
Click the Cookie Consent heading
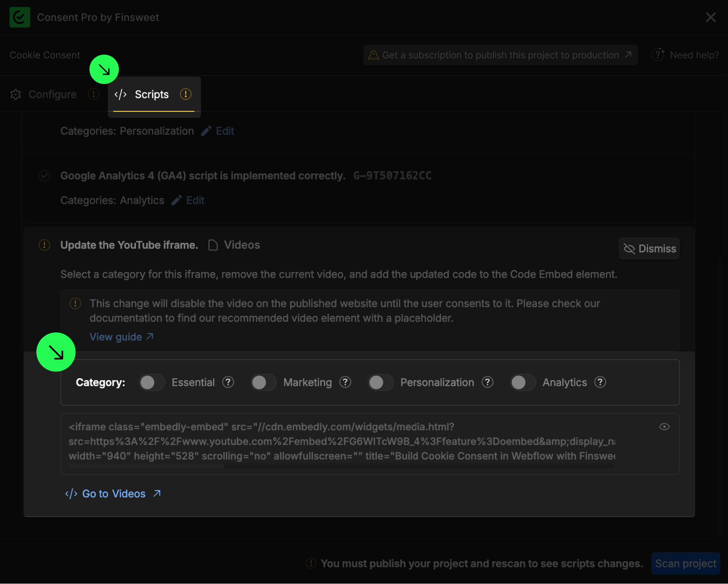pos(45,55)
